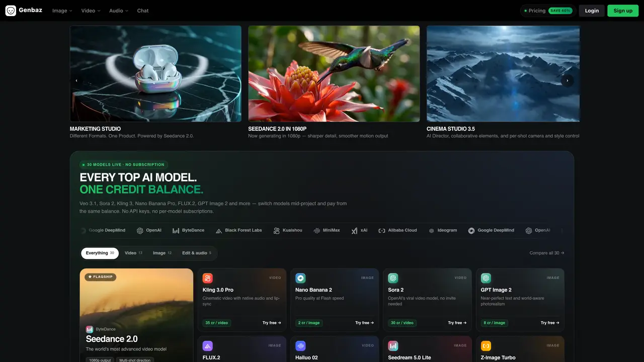Viewport: 644px width, 362px height.
Task: Click SEEDANCE 2.0 IN 1080P title
Action: 277,129
